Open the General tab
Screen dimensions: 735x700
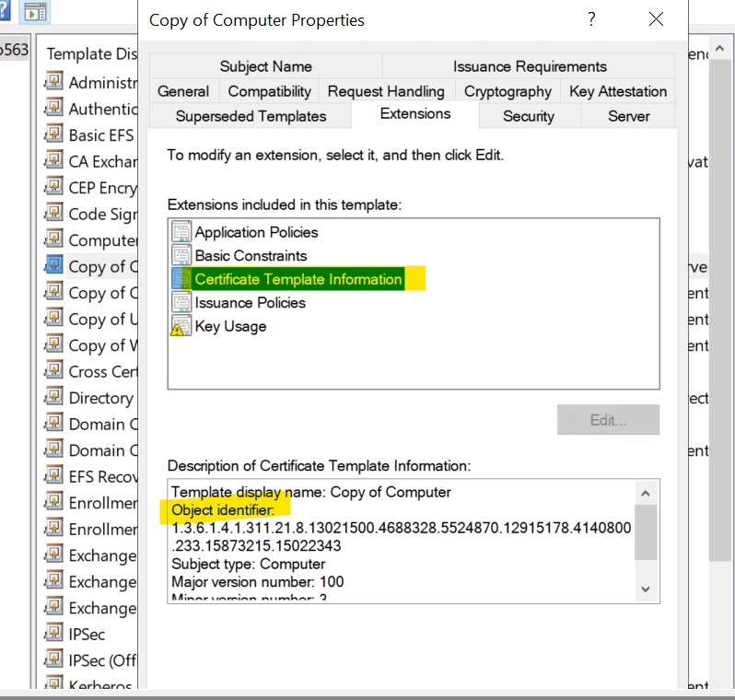click(183, 91)
